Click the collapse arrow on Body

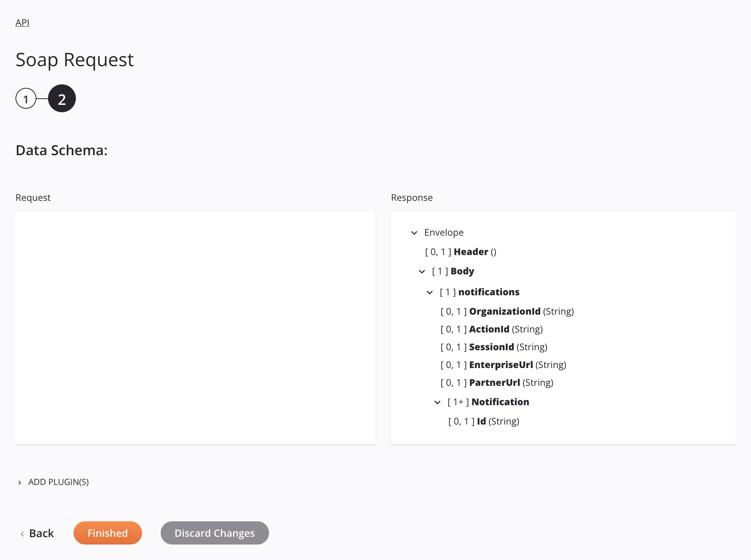point(422,272)
